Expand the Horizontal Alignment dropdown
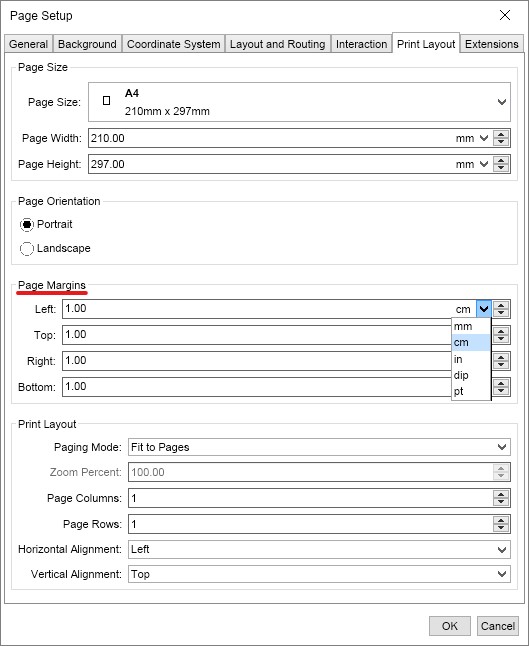 [x=319, y=549]
